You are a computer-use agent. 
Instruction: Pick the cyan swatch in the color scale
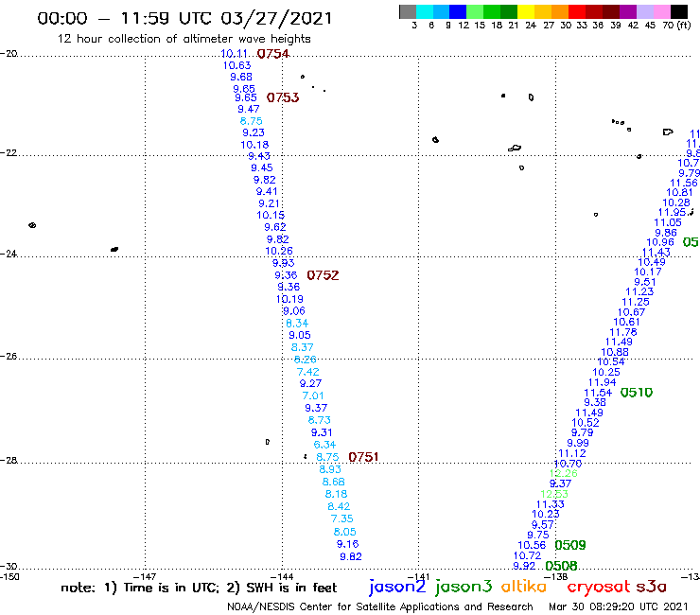425,11
